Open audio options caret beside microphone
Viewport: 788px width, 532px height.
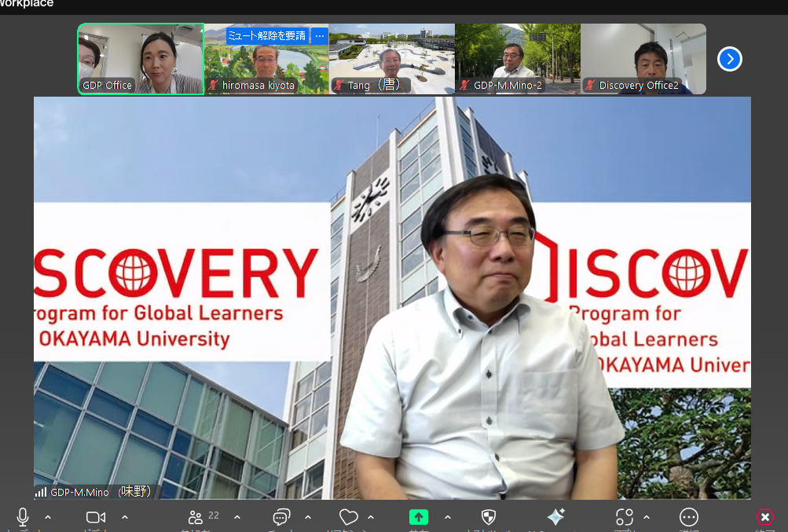coord(48,517)
